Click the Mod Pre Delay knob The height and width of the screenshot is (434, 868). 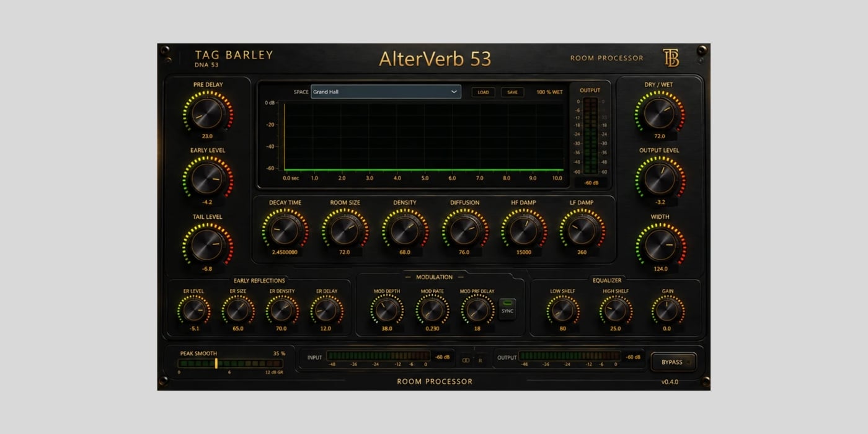click(477, 310)
